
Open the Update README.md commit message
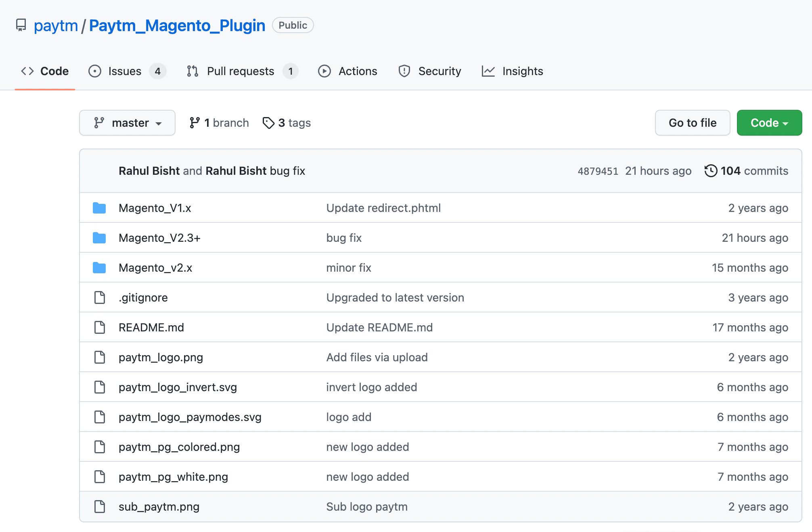coord(379,327)
